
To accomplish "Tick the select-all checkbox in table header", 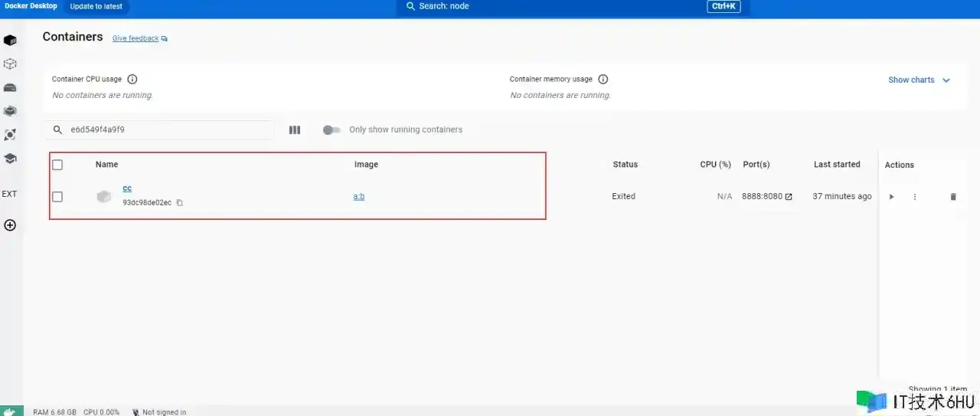I will [x=57, y=165].
